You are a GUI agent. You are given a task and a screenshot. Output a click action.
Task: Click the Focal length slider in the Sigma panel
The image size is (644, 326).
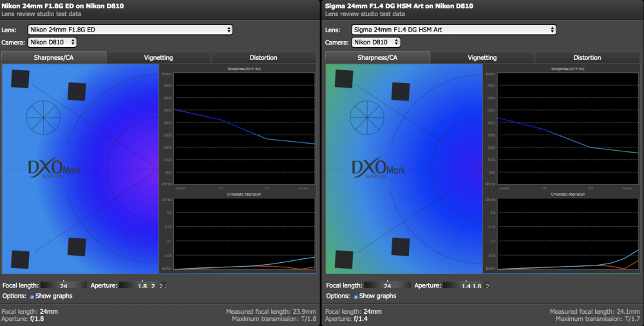pyautogui.click(x=387, y=285)
